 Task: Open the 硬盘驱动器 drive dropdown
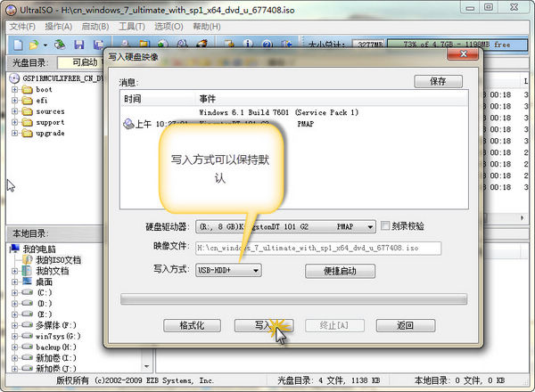pyautogui.click(x=370, y=226)
